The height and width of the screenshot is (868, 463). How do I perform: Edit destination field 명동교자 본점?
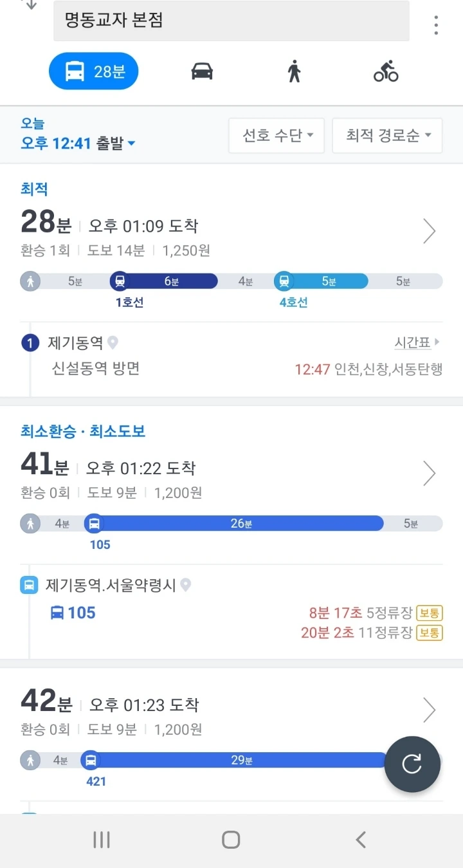(x=232, y=21)
